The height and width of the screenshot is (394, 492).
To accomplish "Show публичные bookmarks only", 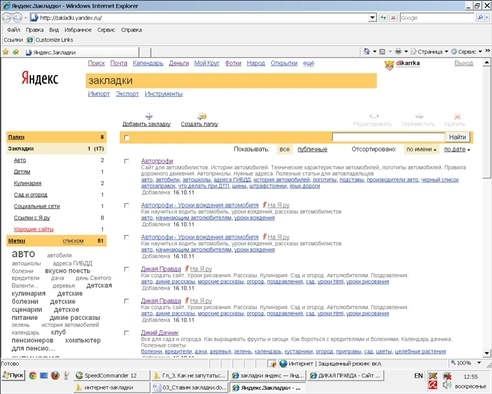I will 312,149.
